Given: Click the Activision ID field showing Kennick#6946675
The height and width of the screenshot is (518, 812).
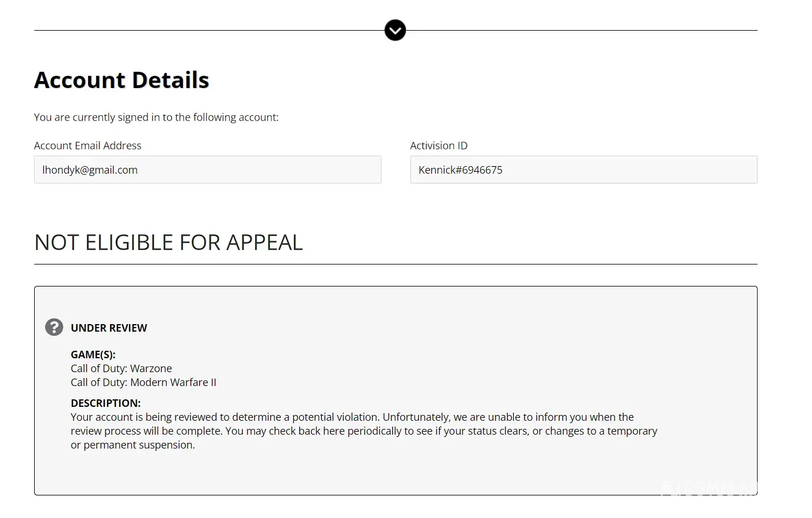Looking at the screenshot, I should [583, 170].
